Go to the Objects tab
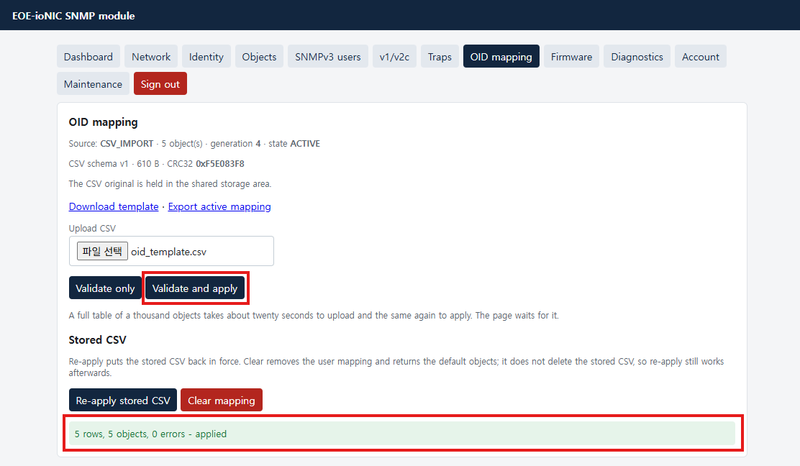The width and height of the screenshot is (800, 466). [x=259, y=57]
